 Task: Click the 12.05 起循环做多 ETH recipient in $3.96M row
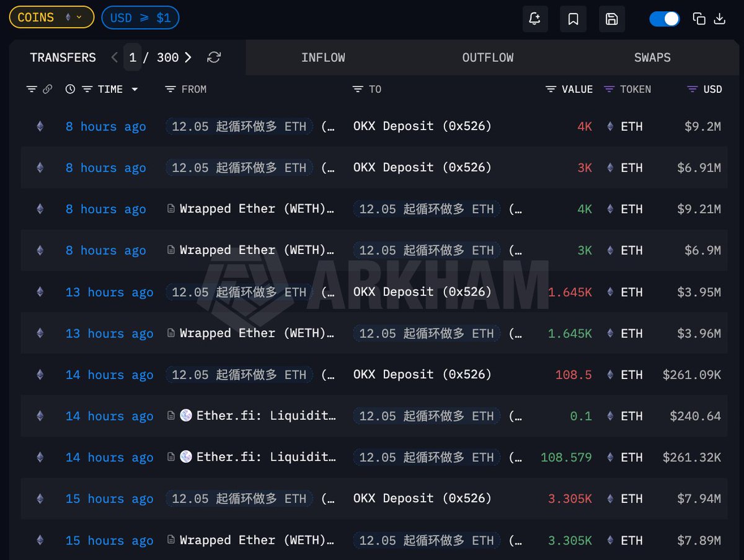pos(427,333)
